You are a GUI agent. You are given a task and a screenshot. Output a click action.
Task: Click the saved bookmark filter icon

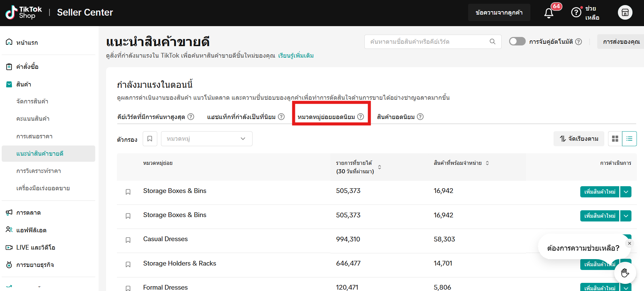(x=150, y=139)
